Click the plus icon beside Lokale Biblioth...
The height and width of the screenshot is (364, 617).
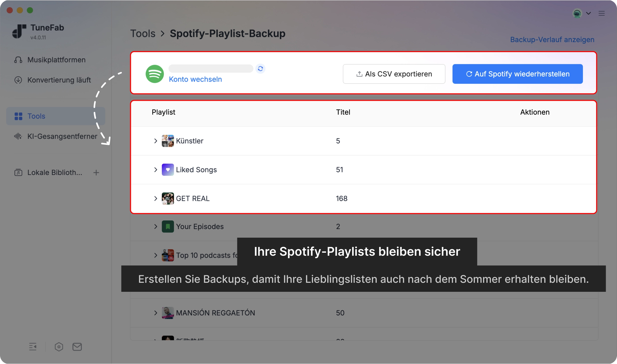coord(96,172)
